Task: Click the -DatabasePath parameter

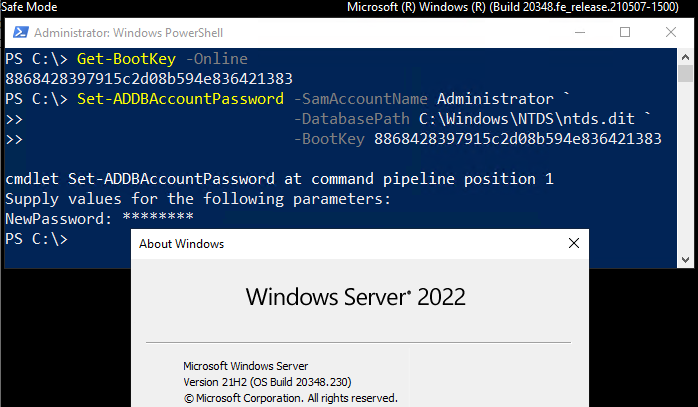Action: (352, 119)
